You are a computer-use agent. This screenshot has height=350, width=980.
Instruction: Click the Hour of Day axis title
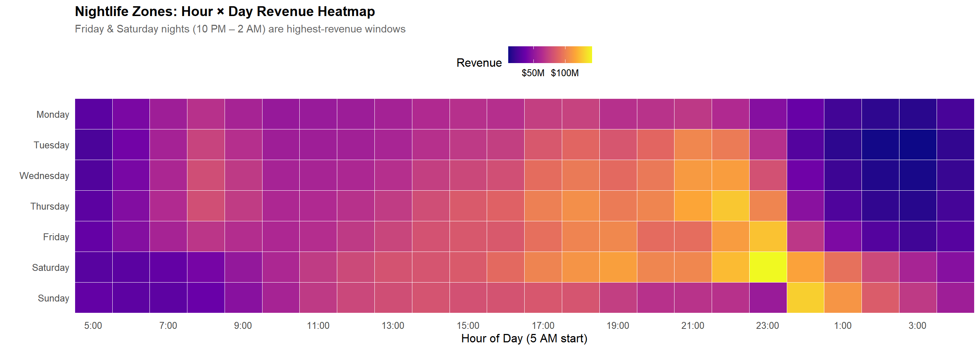click(x=524, y=338)
